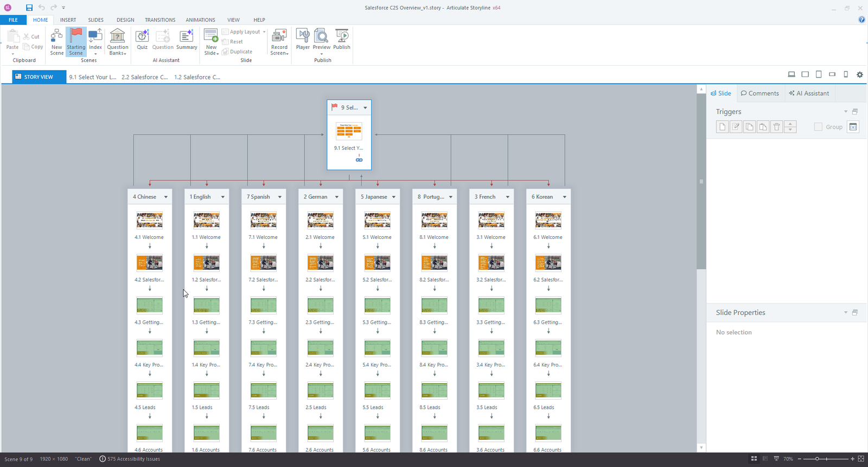Collapse the Slide Properties panel arrow
This screenshot has height=467, width=868.
point(845,313)
